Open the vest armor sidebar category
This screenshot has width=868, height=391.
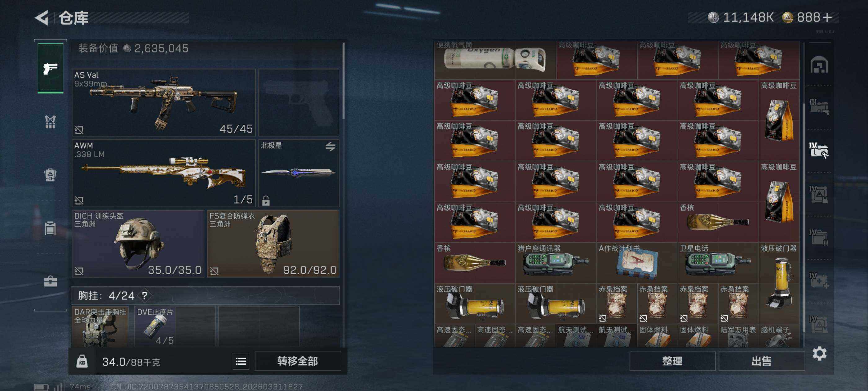point(50,122)
